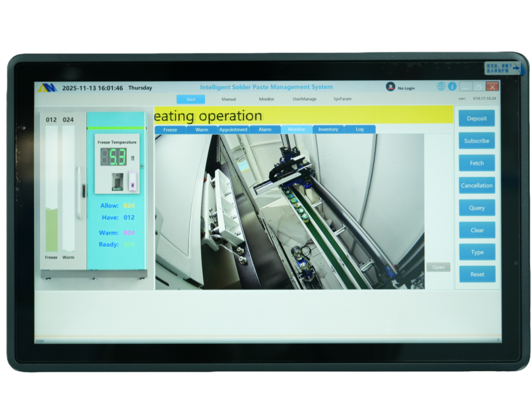
Task: Select the Start menu tab
Action: (191, 99)
